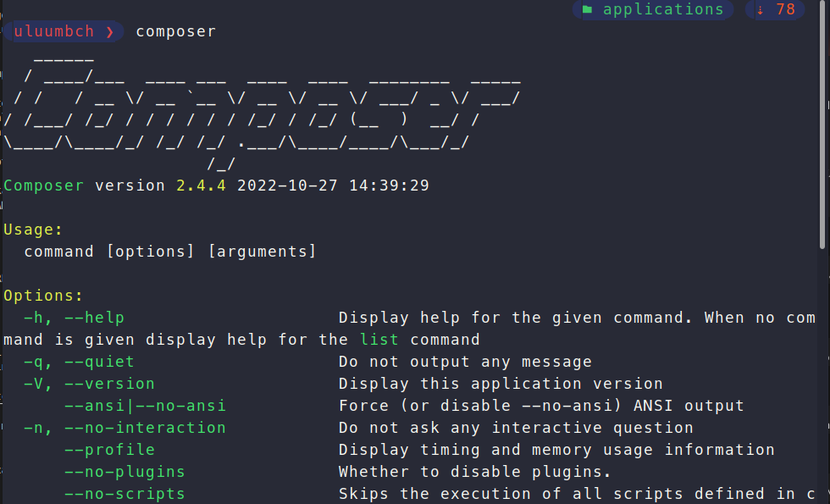This screenshot has height=504, width=830.
Task: Click the green 'list' word
Action: coord(379,340)
